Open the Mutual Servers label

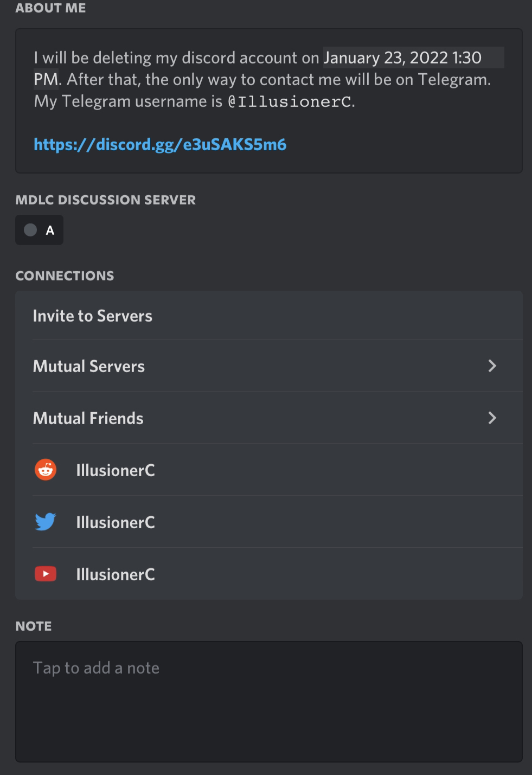89,366
